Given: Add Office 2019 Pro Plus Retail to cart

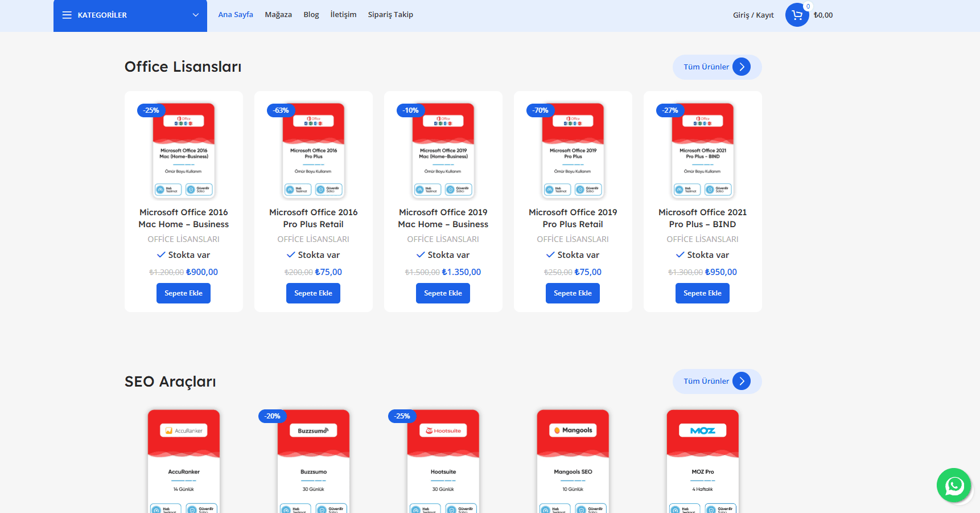Looking at the screenshot, I should (573, 293).
